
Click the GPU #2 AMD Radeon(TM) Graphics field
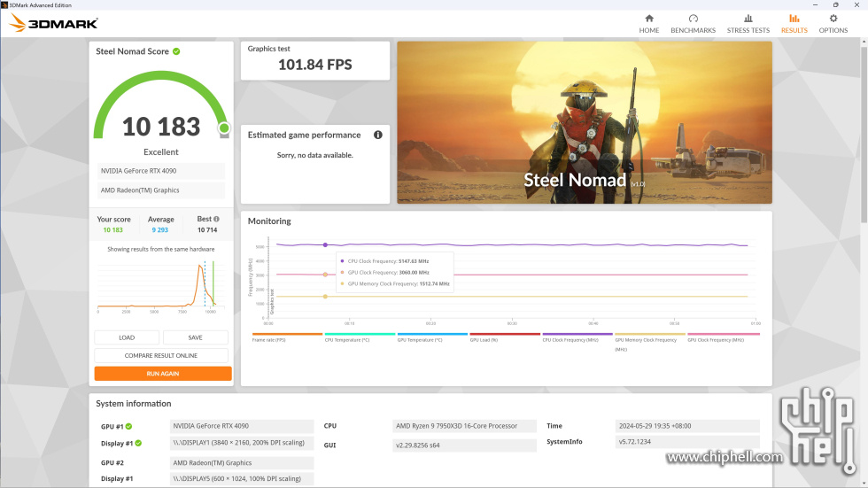[x=241, y=463]
